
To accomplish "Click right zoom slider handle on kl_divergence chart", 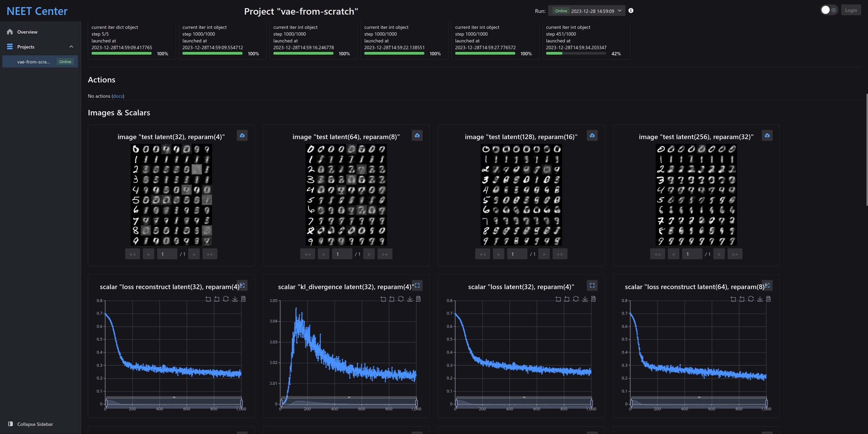I will [x=417, y=403].
